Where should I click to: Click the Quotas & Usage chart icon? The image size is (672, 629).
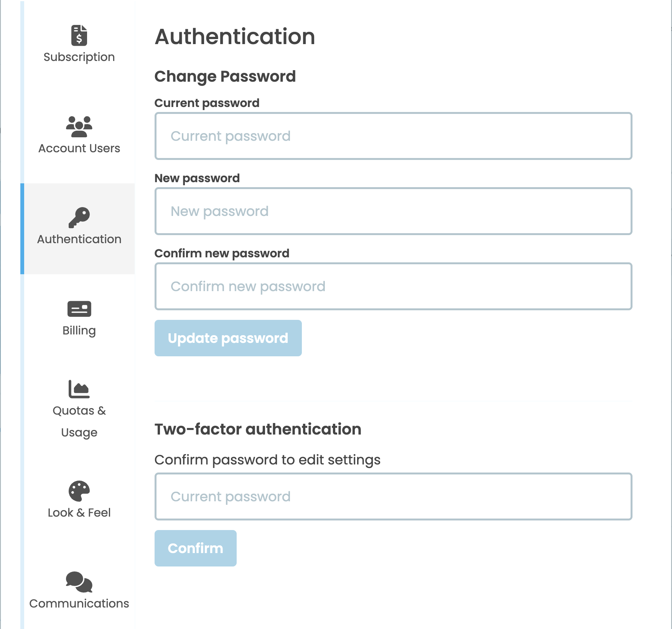point(79,389)
